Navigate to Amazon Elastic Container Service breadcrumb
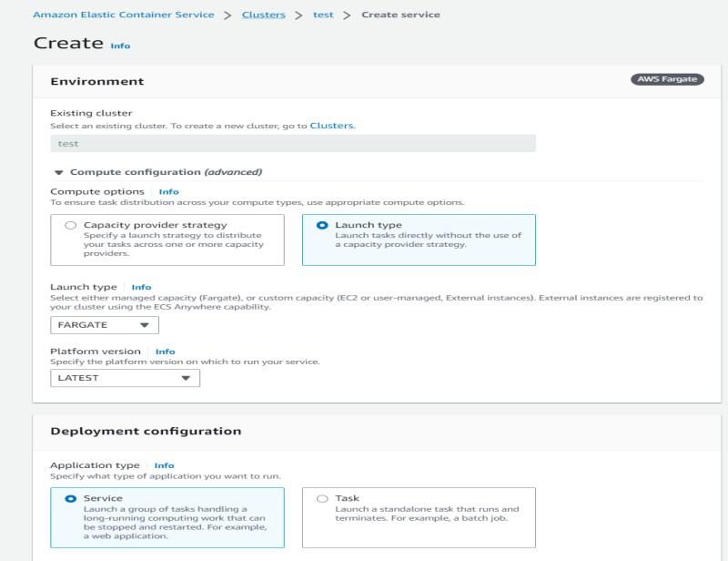728x561 pixels. [x=124, y=15]
